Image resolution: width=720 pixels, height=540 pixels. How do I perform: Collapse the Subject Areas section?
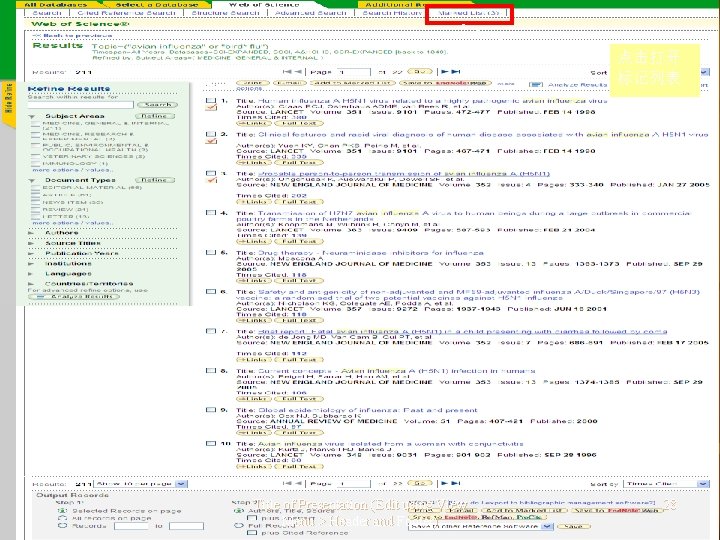click(32, 117)
